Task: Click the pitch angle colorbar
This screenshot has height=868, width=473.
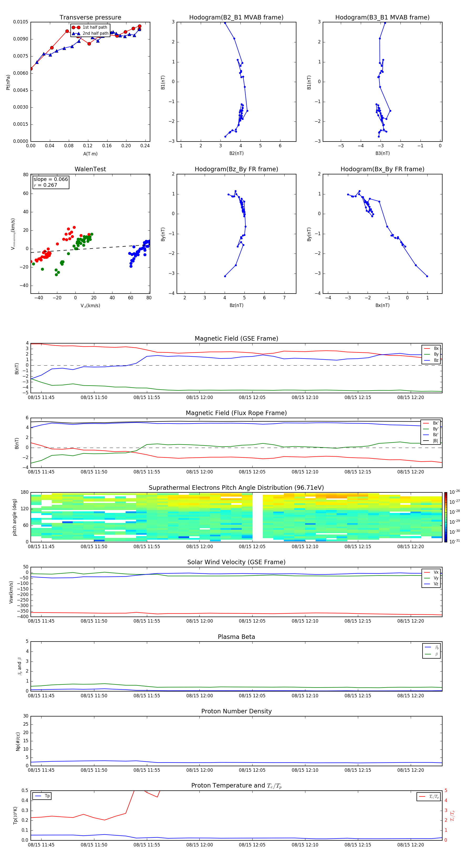Action: click(x=446, y=517)
